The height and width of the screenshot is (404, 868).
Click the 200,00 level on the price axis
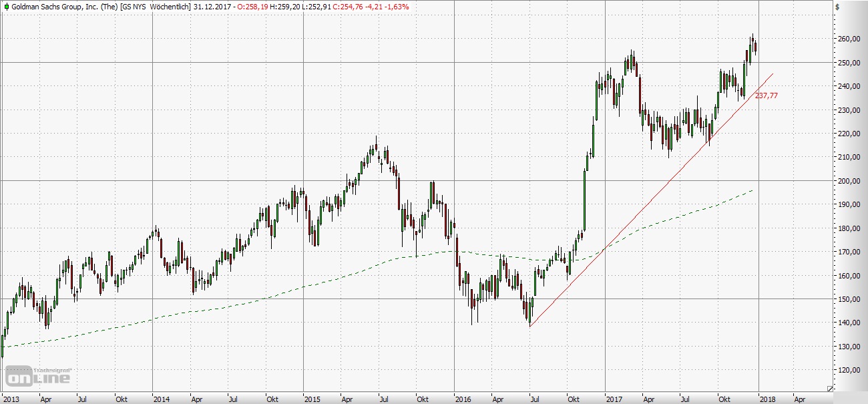(851, 181)
